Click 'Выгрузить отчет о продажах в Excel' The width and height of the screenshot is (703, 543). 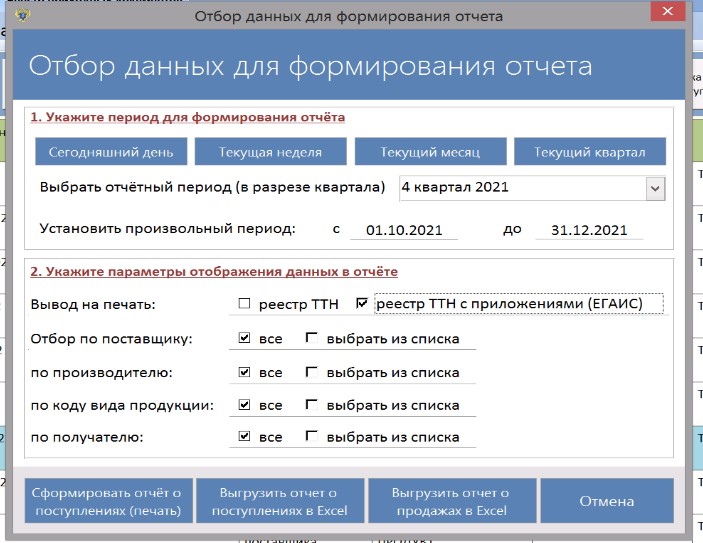(x=450, y=502)
